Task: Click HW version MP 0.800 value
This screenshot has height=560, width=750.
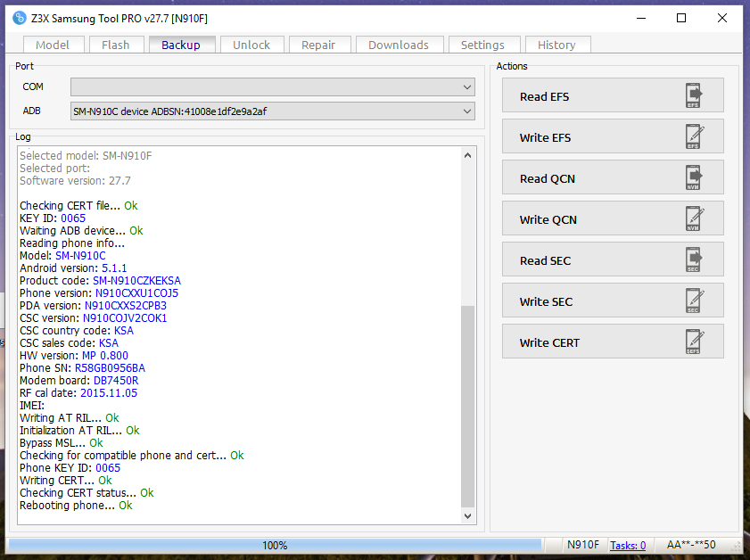Action: (105, 355)
